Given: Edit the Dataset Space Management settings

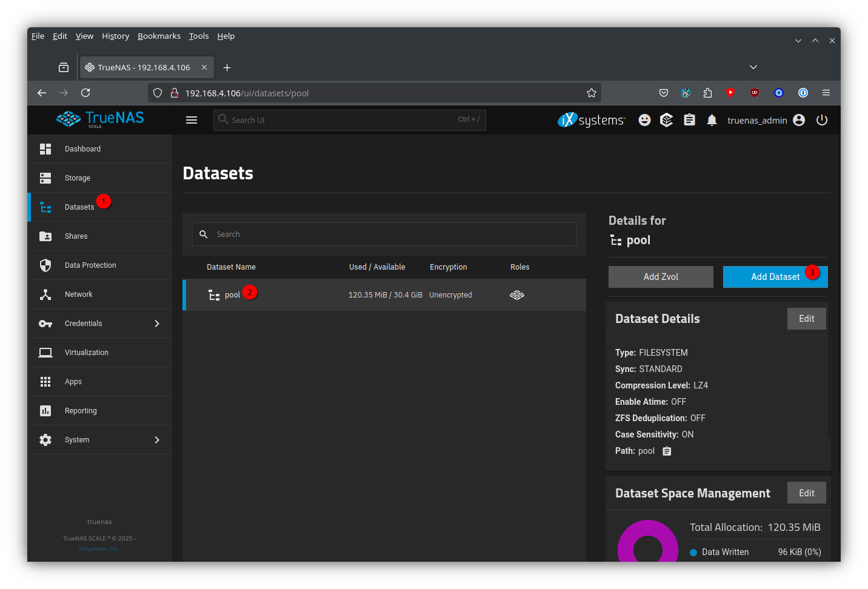Looking at the screenshot, I should coord(806,493).
